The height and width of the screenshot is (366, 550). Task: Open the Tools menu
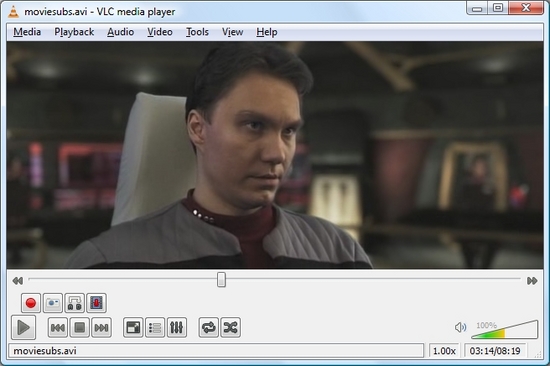(x=197, y=32)
